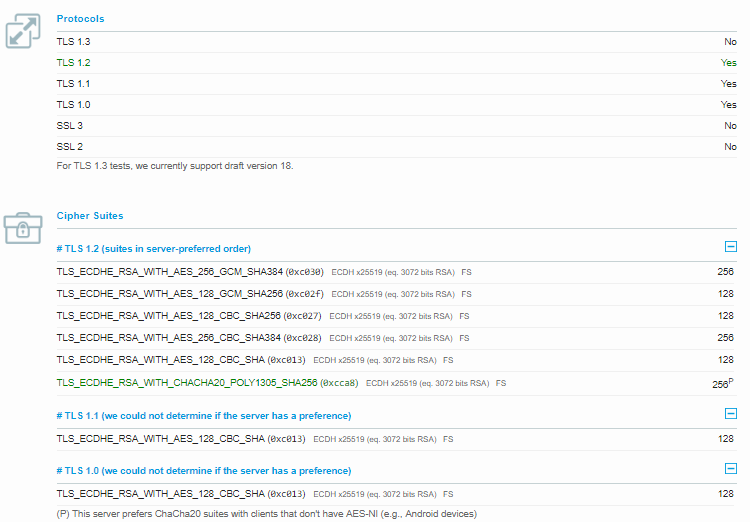This screenshot has width=750, height=522.
Task: Click the Protocols heading
Action: pos(80,19)
